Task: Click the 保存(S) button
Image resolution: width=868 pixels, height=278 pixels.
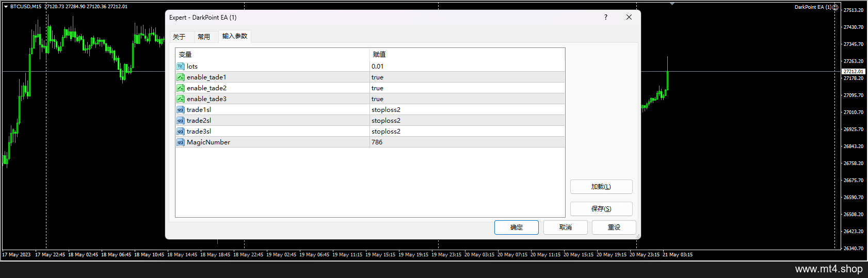Action: 601,209
